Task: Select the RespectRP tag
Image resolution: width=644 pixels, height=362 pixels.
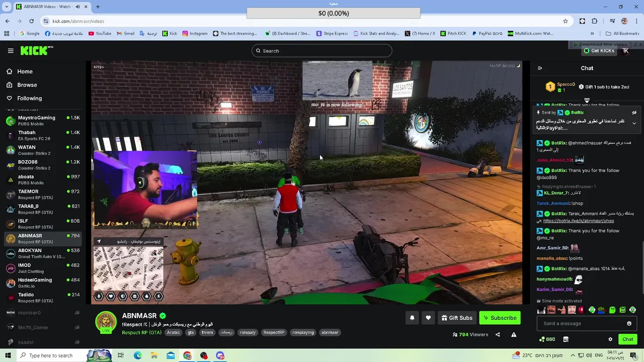Action: tap(274, 332)
